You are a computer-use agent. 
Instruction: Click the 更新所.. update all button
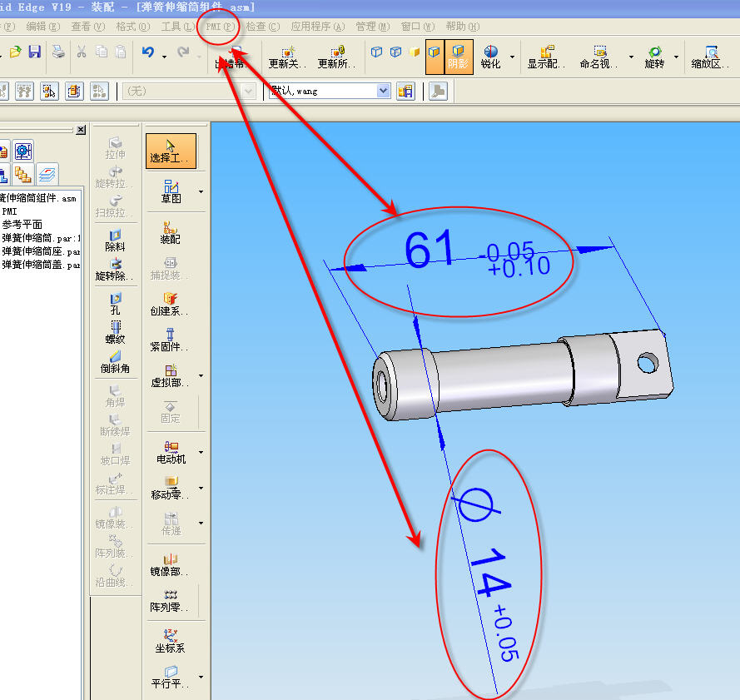tap(335, 57)
